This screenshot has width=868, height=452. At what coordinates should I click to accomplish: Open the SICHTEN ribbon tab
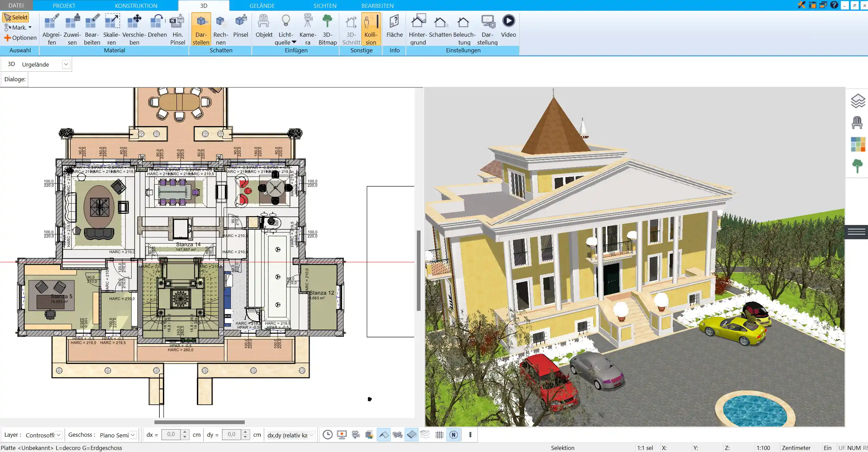point(325,5)
